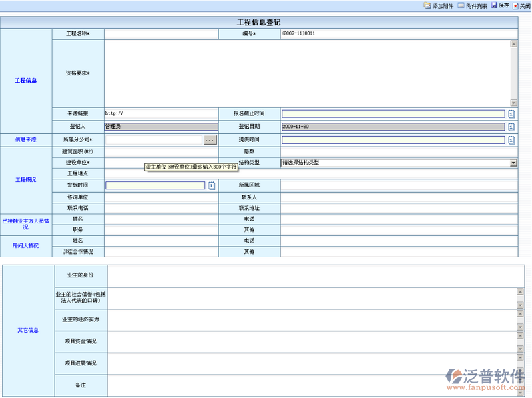This screenshot has height=398, width=532.
Task: Open calendar picker for 发标时间
Action: [212, 185]
